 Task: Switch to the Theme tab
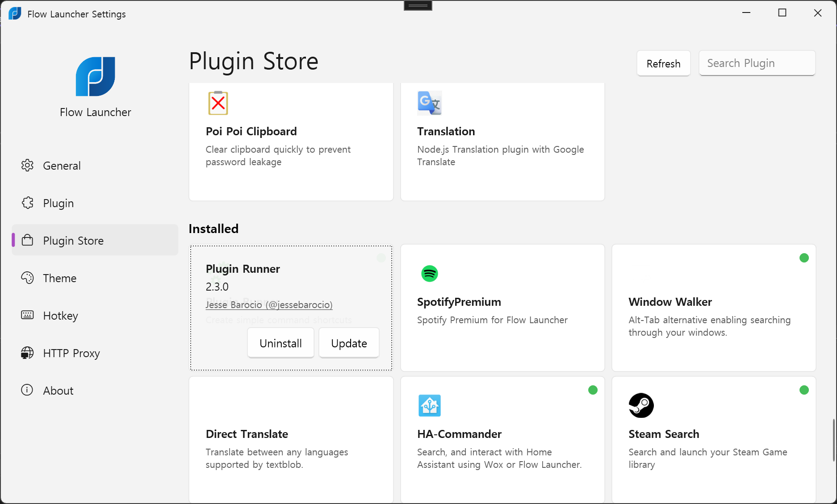95,278
